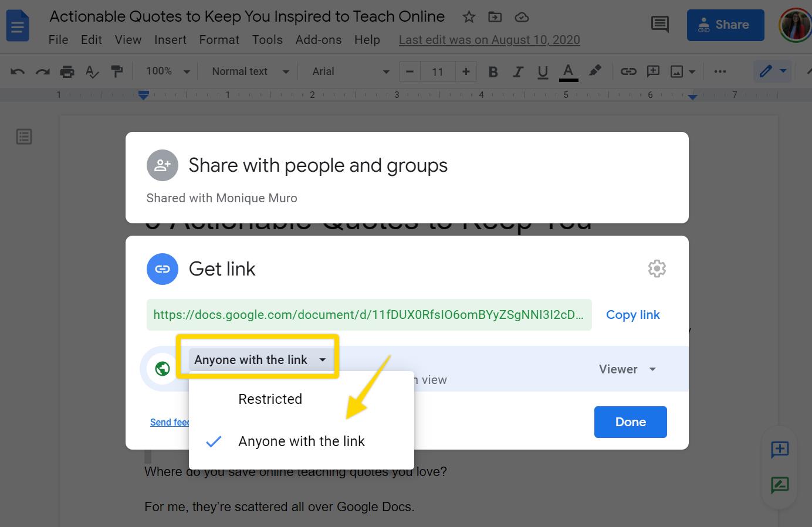Adjust the right indent marker on ruler
This screenshot has height=527, width=812.
(692, 96)
